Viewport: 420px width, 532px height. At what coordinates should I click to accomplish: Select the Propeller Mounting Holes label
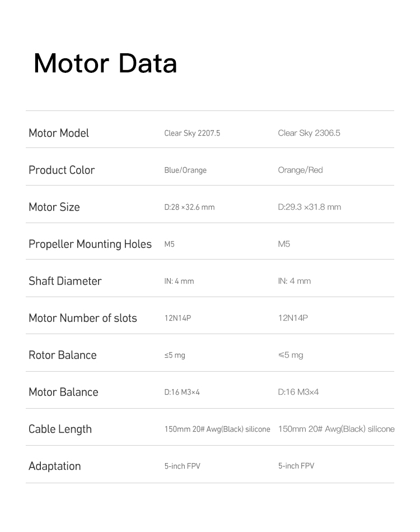pos(90,244)
